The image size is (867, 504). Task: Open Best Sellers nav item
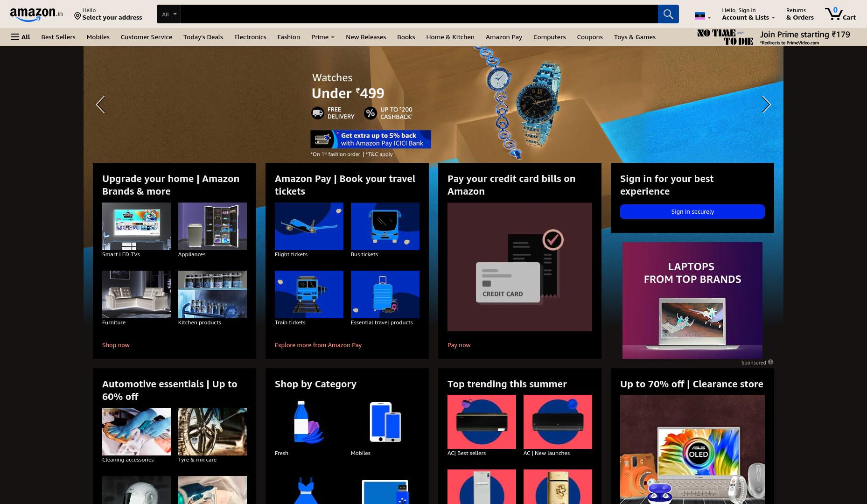point(58,37)
